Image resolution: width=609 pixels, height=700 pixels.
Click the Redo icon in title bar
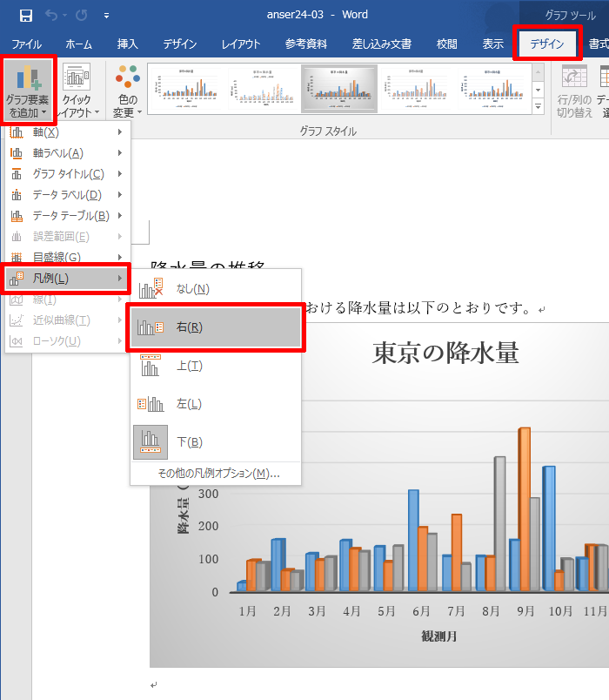click(81, 16)
